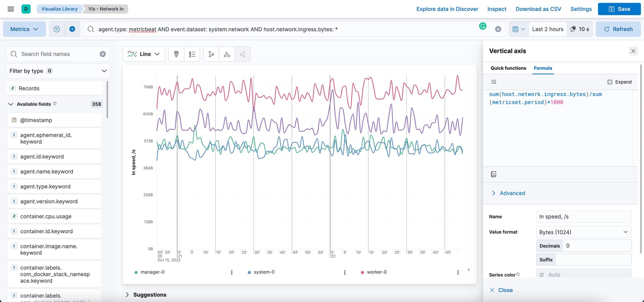Go to Visualize Library breadcrumb
This screenshot has width=644, height=302.
coord(59,9)
